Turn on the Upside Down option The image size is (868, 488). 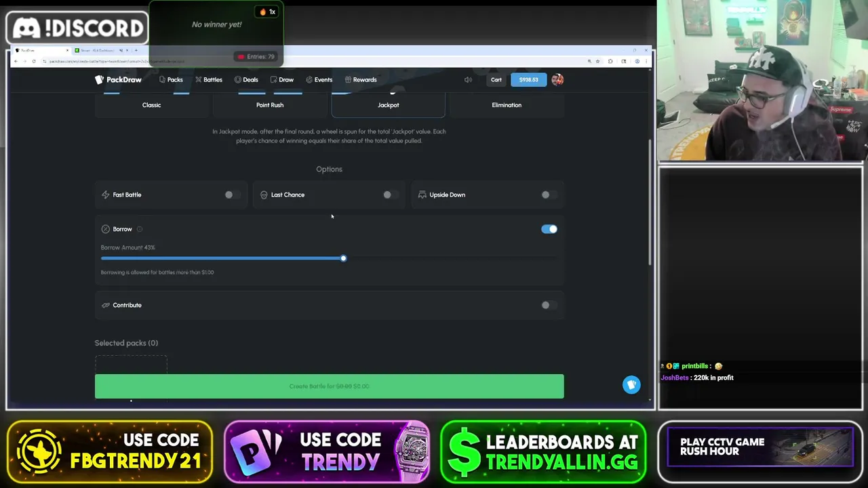(x=548, y=195)
